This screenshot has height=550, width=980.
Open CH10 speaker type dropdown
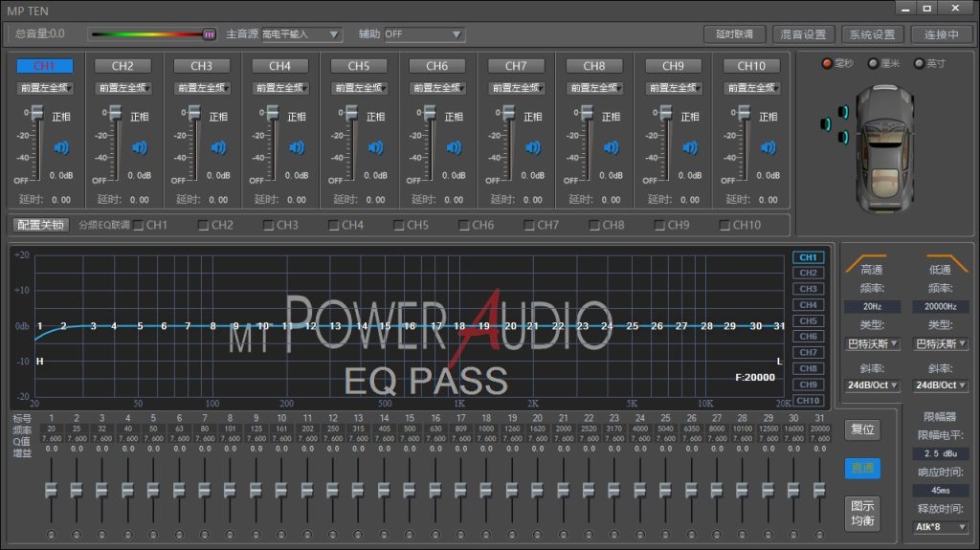click(751, 88)
